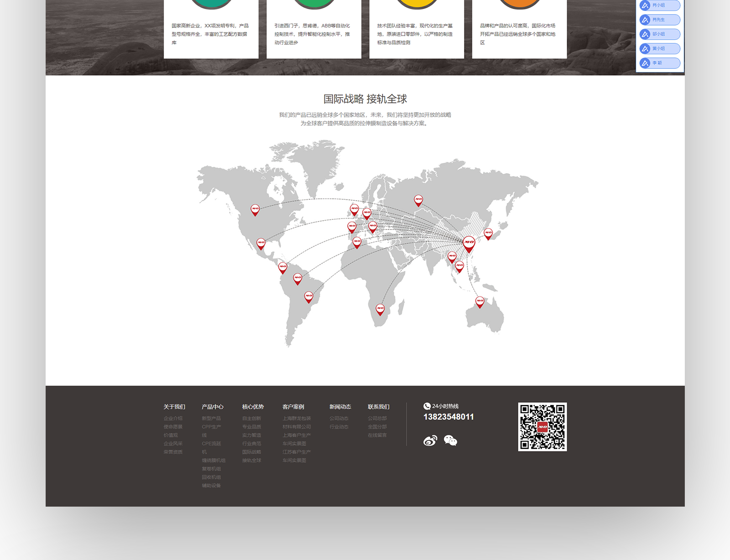Open the 产品中心 footer menu heading

213,407
